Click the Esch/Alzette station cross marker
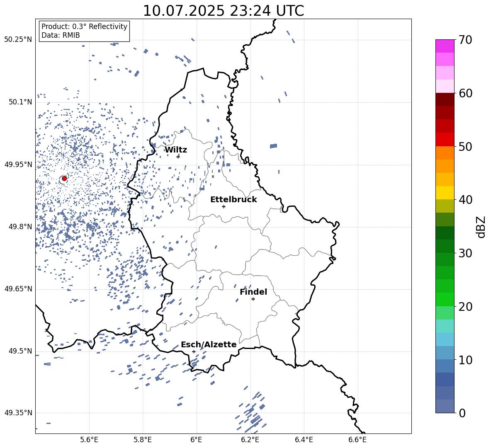The image size is (491, 448). point(194,351)
